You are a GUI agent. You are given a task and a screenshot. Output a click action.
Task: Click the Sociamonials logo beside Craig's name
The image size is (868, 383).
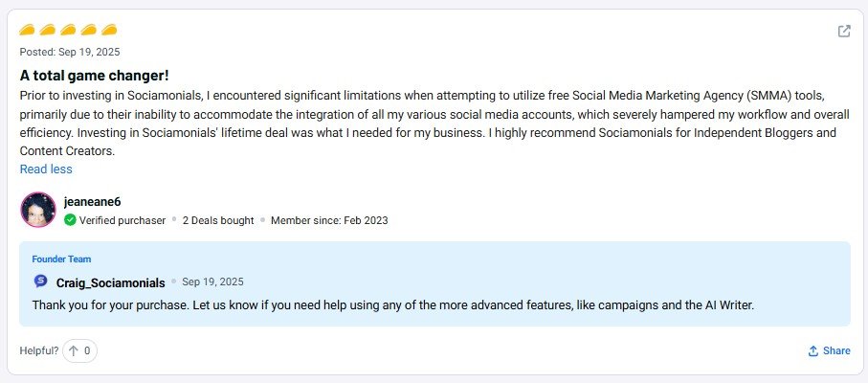coord(40,282)
